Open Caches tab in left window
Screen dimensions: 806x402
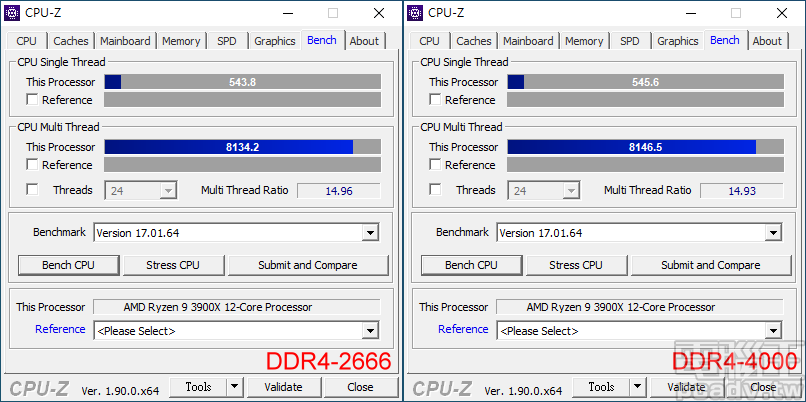pyautogui.click(x=71, y=41)
